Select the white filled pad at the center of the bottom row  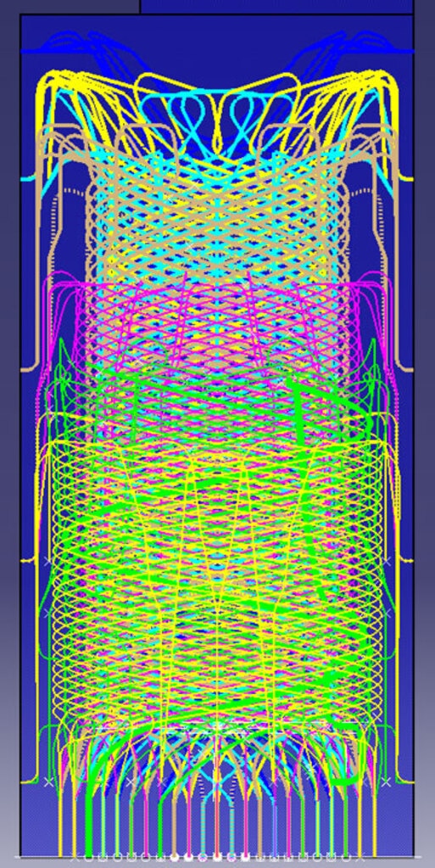click(x=217, y=858)
